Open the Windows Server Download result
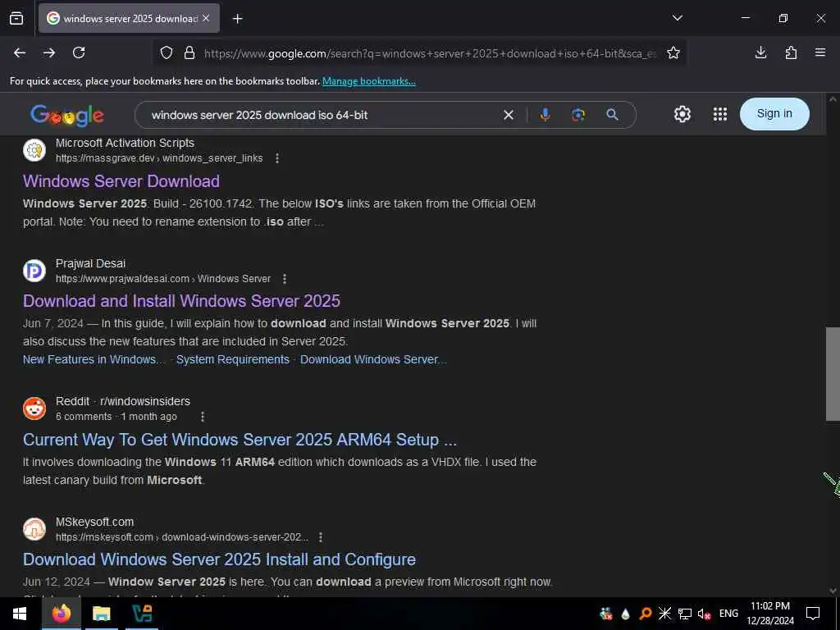 [121, 181]
